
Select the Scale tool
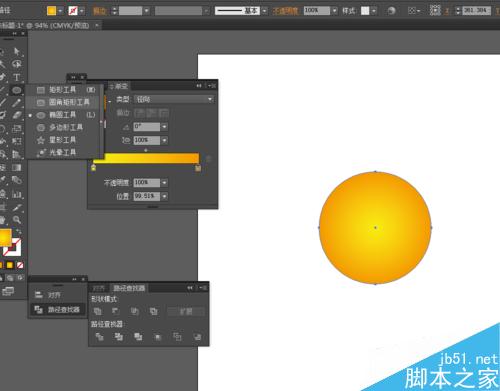pos(16,129)
